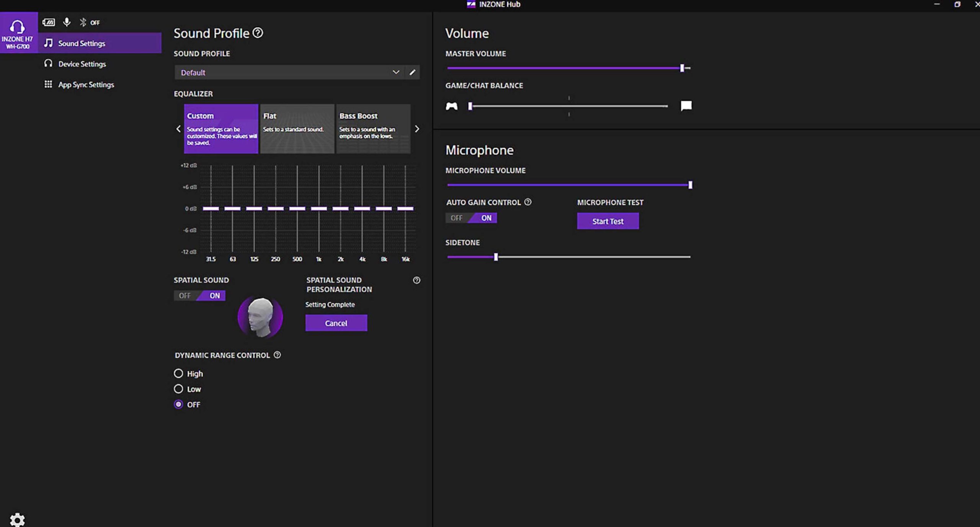The width and height of the screenshot is (980, 527).
Task: Open app settings via the gear icon
Action: [17, 519]
